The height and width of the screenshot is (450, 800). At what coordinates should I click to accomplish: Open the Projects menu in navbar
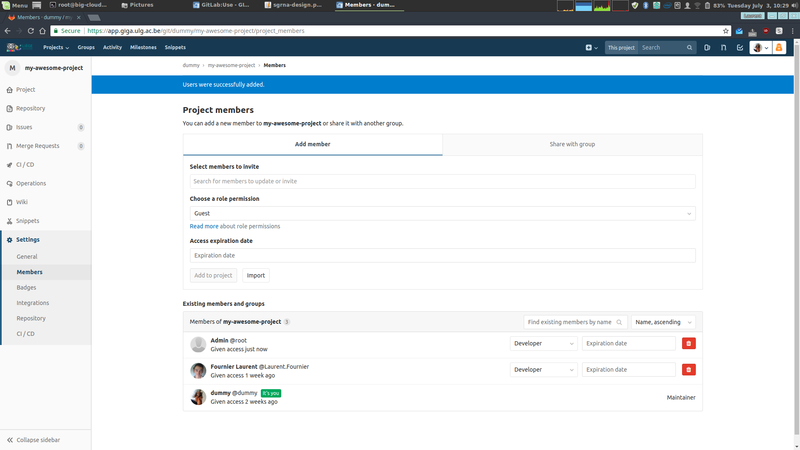56,47
